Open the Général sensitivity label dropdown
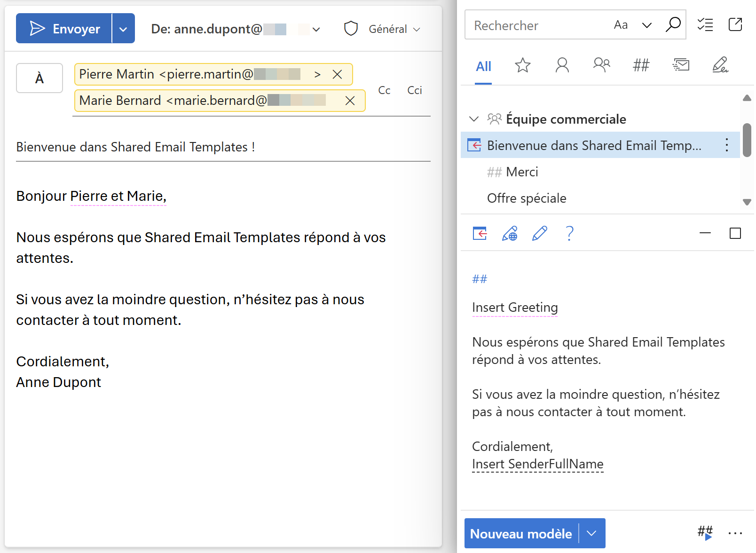The image size is (756, 553). 394,29
